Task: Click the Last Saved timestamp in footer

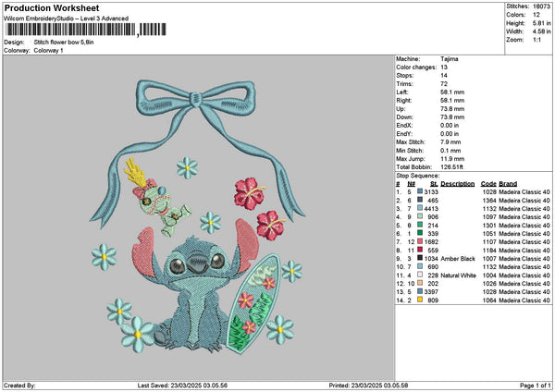Action: (x=182, y=386)
